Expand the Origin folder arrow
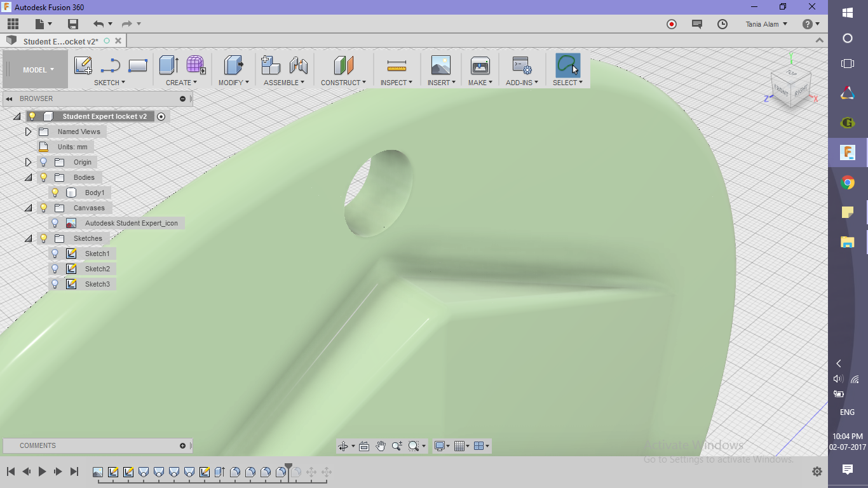Image resolution: width=868 pixels, height=488 pixels. click(x=28, y=162)
